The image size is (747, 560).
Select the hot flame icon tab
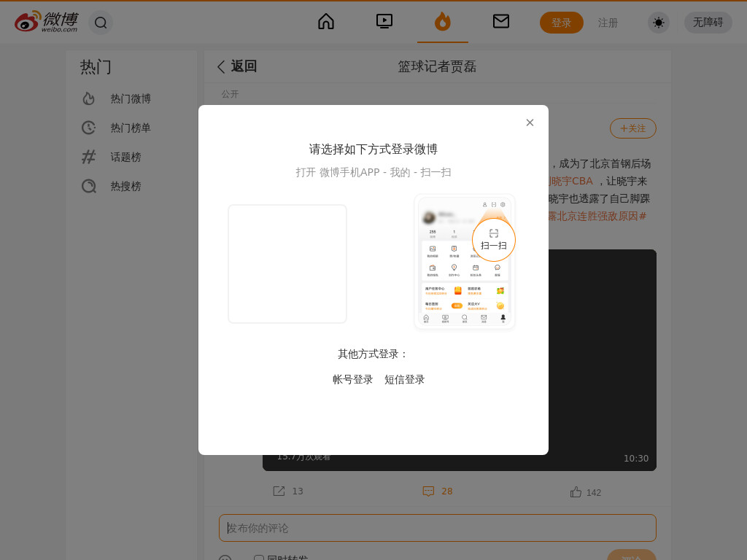click(x=443, y=22)
